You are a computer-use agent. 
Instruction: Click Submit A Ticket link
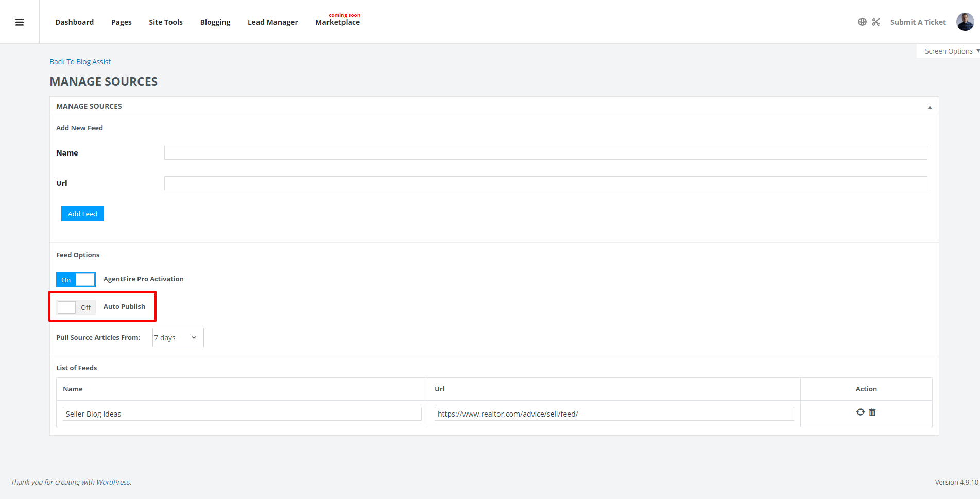(918, 22)
